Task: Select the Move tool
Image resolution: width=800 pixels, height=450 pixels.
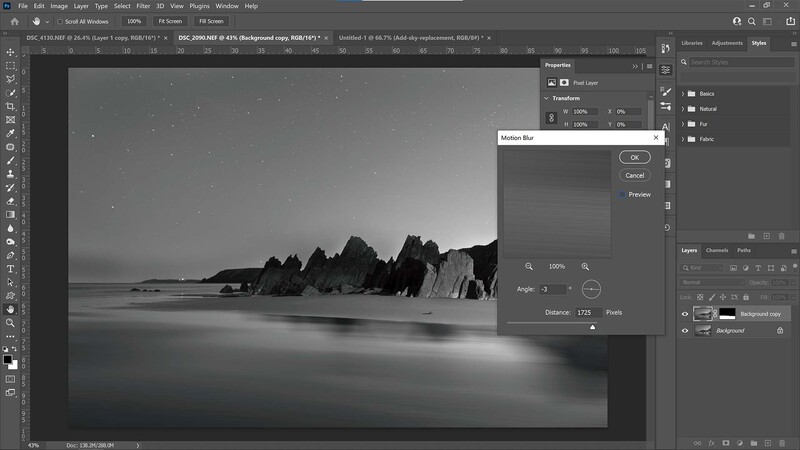Action: [x=10, y=52]
